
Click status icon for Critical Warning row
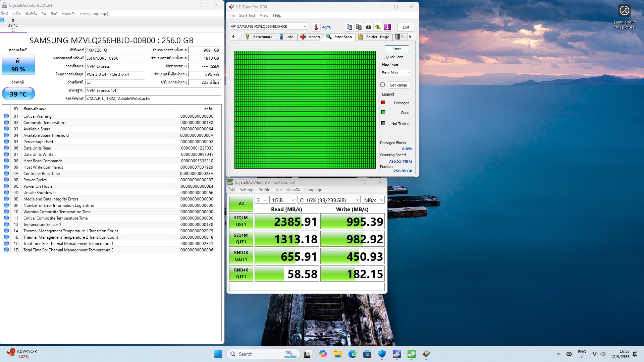click(6, 116)
